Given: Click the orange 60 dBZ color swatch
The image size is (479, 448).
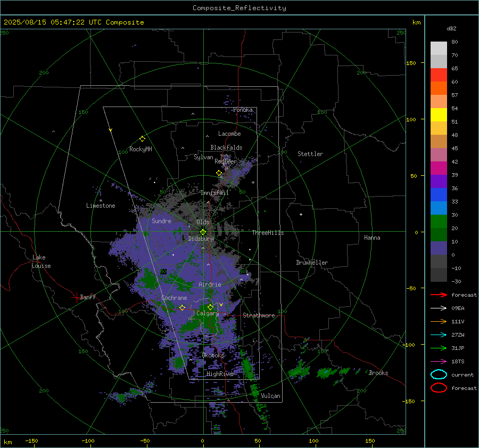Looking at the screenshot, I should (x=439, y=88).
